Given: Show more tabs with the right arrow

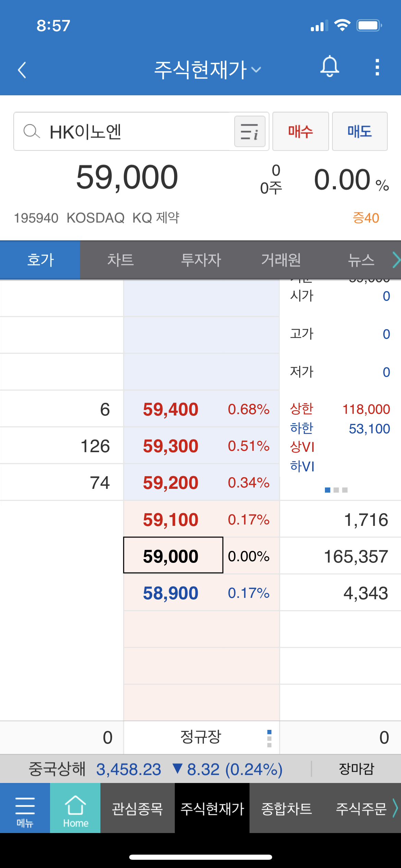Looking at the screenshot, I should [396, 260].
